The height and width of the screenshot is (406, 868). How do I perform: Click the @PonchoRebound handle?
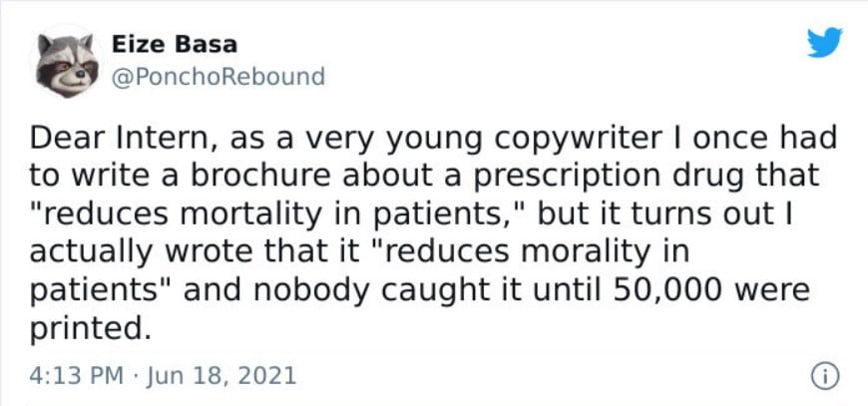(217, 76)
